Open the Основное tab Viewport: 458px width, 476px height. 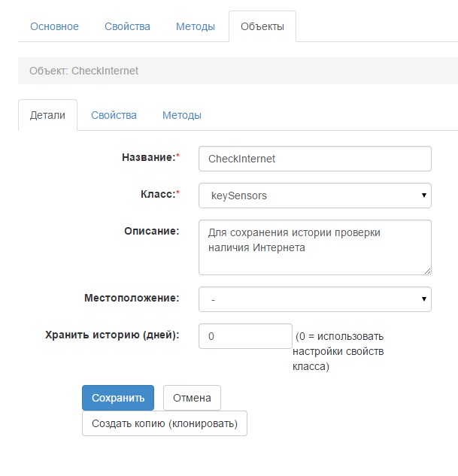(54, 26)
